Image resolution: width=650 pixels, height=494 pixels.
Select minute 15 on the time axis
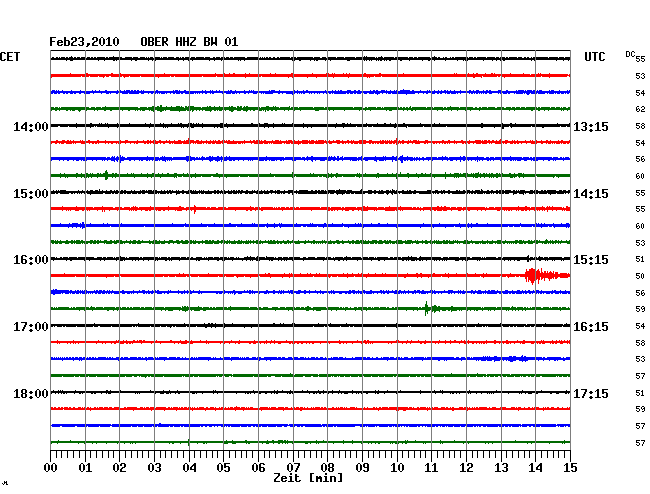click(x=570, y=467)
